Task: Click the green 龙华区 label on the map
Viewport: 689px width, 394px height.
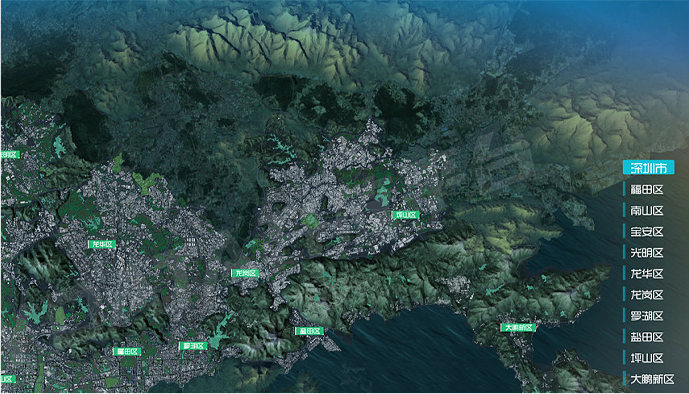Action: [102, 244]
